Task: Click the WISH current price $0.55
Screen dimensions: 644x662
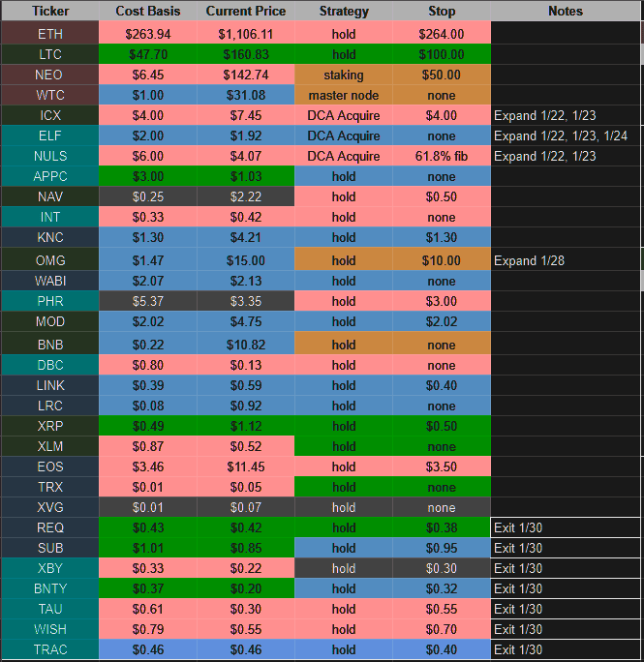Action: (246, 629)
